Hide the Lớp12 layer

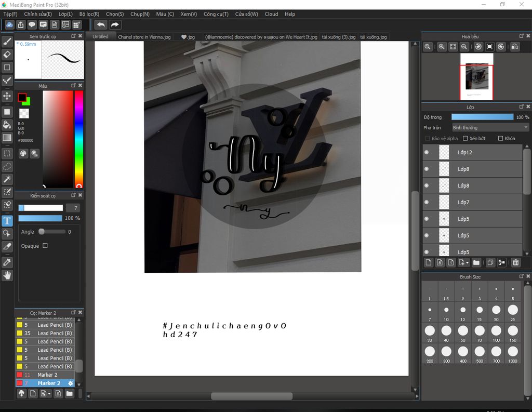(427, 152)
